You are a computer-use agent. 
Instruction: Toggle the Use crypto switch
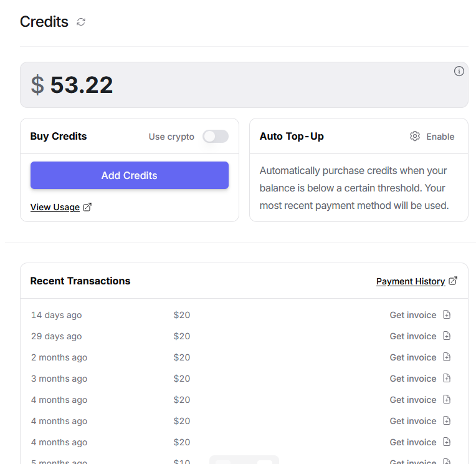tap(216, 137)
